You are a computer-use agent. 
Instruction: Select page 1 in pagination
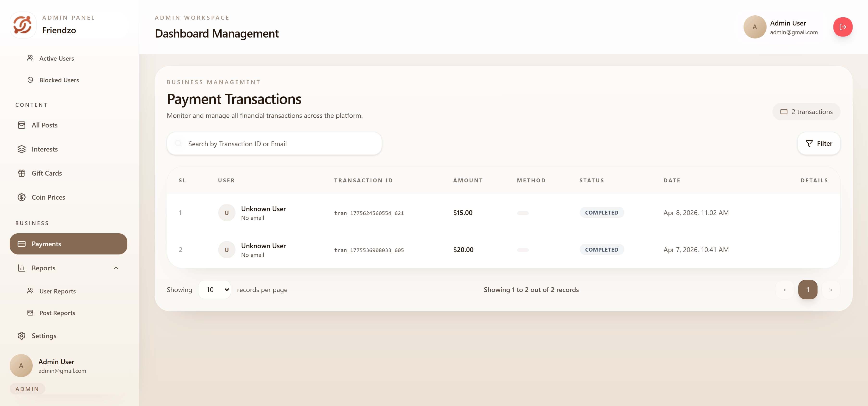point(808,289)
